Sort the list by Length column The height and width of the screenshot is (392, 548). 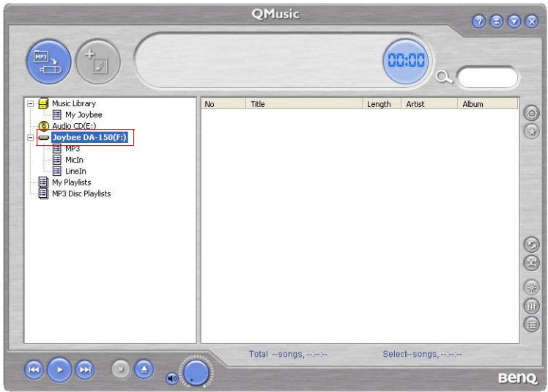click(x=382, y=104)
